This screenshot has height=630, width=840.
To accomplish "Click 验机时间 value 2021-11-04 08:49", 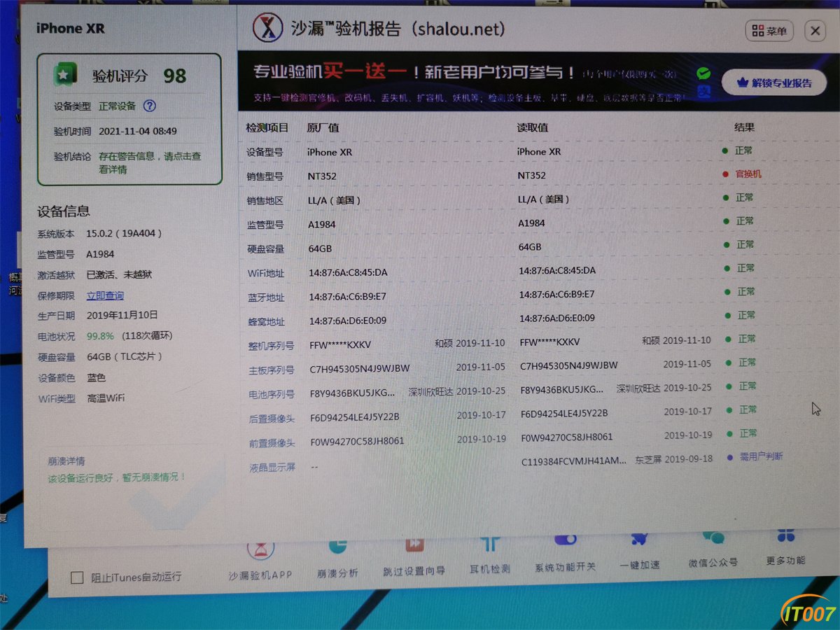I will tap(138, 131).
